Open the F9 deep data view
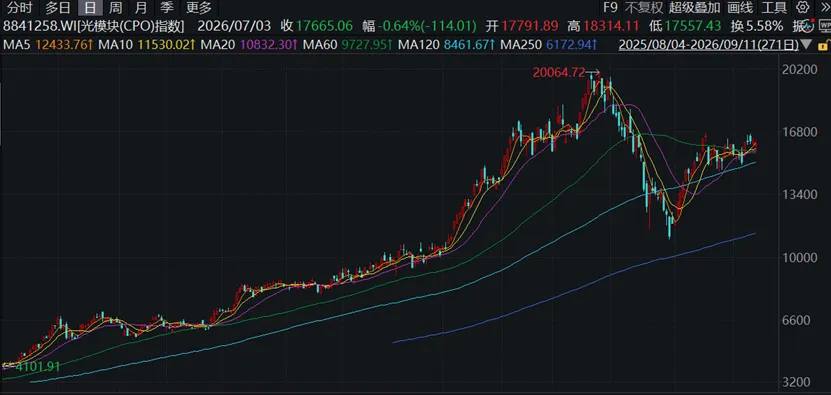831x395 pixels. [611, 7]
